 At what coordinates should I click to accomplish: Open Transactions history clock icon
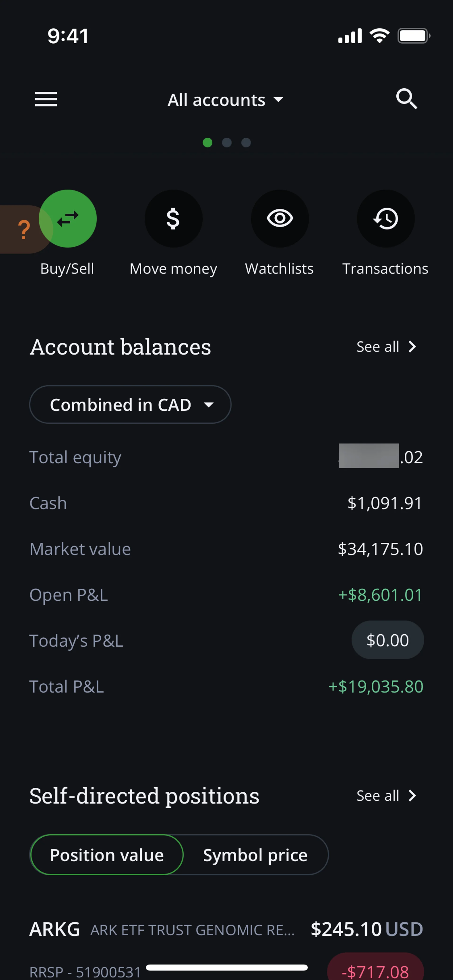click(386, 219)
